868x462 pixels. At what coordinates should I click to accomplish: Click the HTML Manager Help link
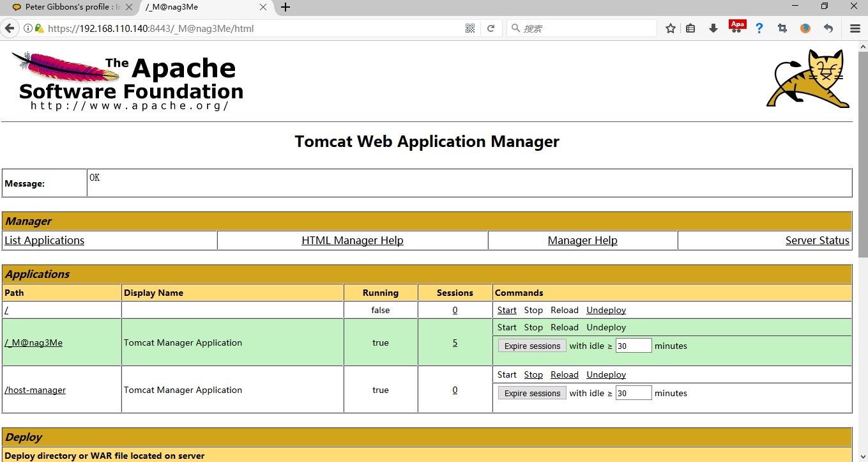coord(352,241)
